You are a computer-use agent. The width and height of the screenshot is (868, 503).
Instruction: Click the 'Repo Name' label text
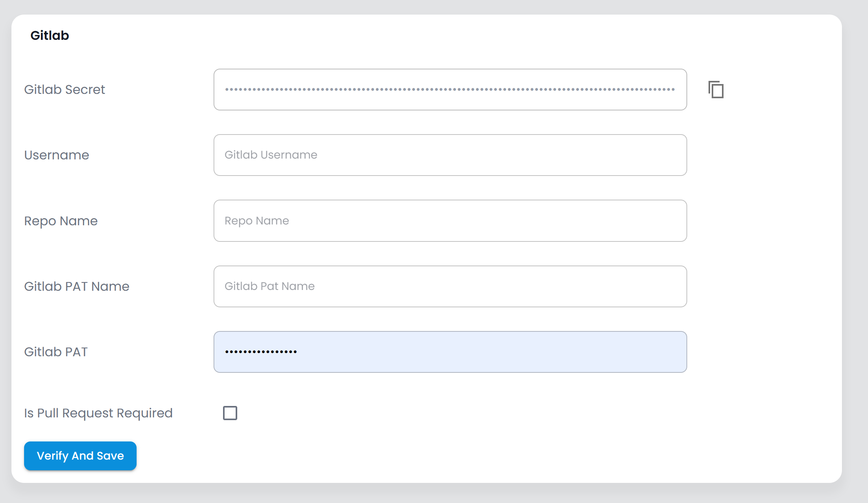[x=61, y=221]
